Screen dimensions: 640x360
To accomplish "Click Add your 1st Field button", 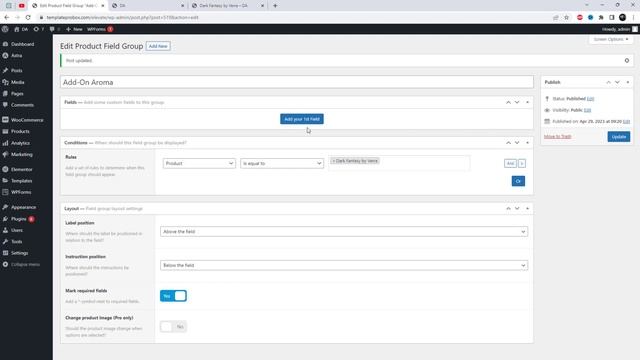I will point(302,119).
